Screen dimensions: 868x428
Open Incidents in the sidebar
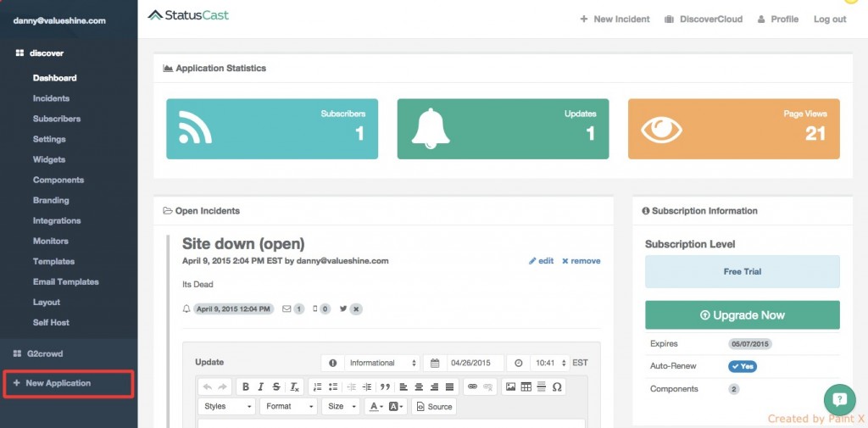pos(51,98)
